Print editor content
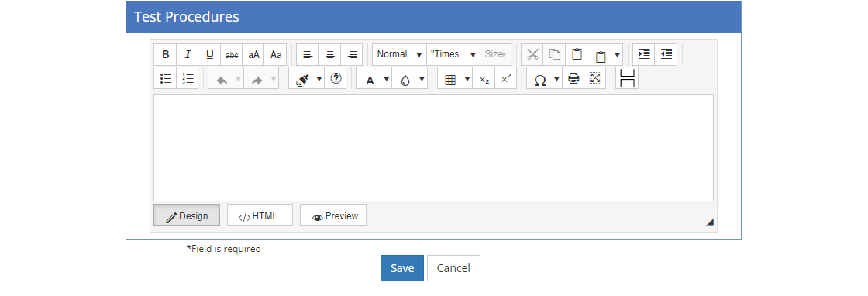Screen dimensions: 868x296 [573, 78]
